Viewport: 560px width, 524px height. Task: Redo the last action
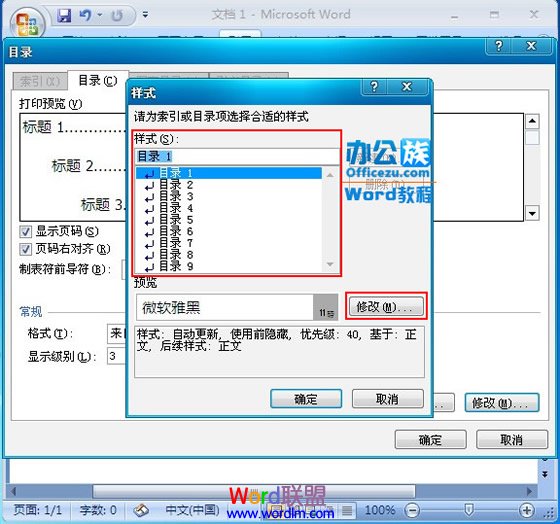point(117,15)
